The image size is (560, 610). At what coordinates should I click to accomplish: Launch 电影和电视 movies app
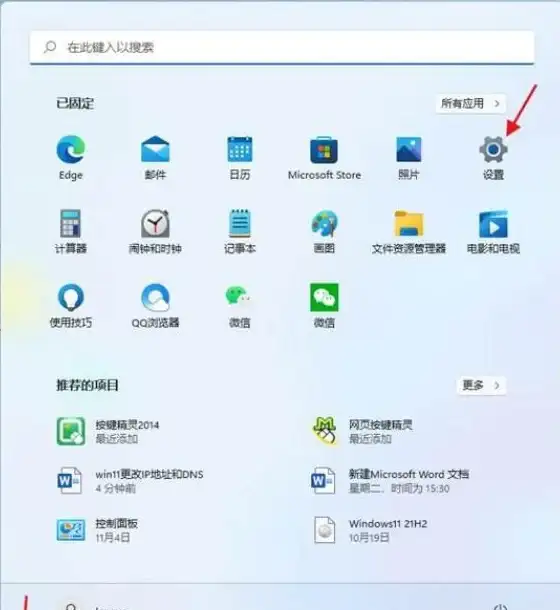click(493, 231)
